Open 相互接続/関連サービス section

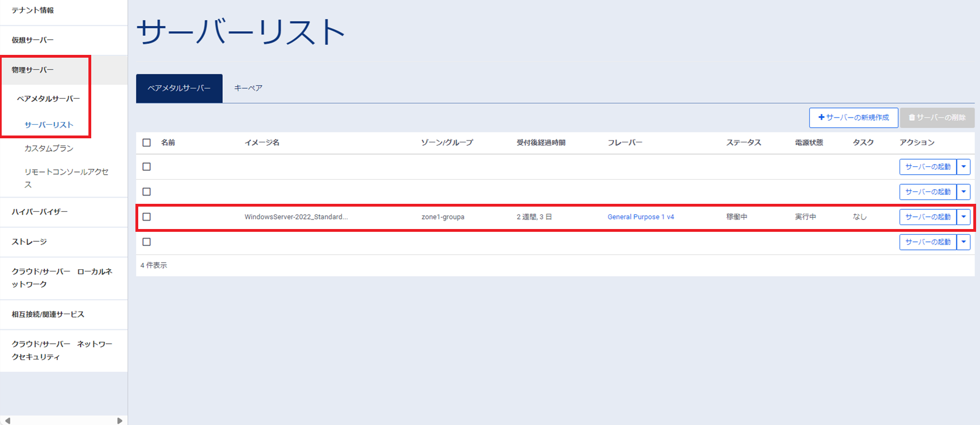48,314
